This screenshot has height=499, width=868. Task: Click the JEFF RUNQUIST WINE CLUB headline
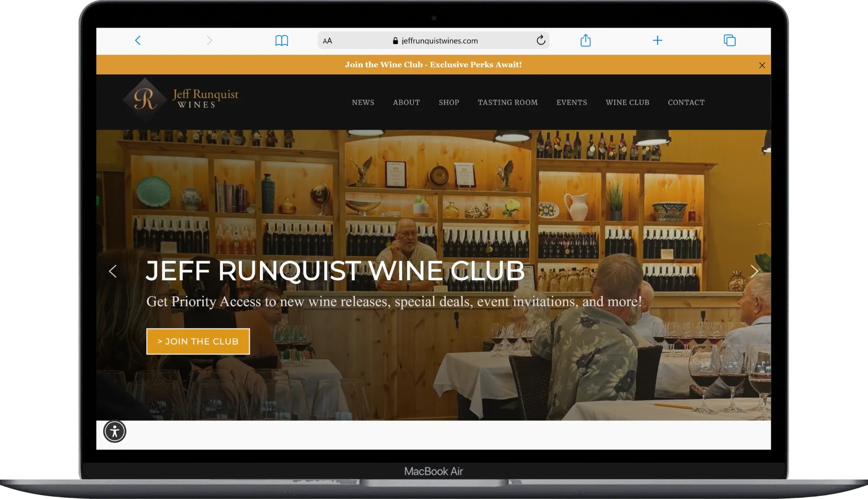pyautogui.click(x=335, y=271)
